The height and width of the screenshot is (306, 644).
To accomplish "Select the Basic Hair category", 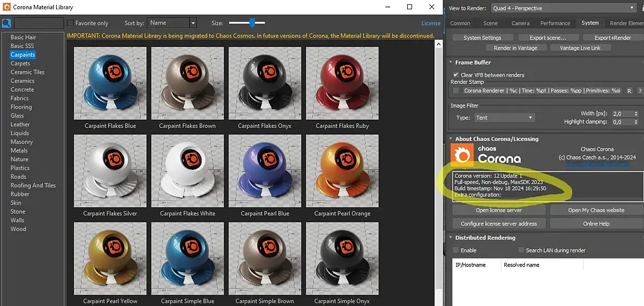I will (x=23, y=37).
